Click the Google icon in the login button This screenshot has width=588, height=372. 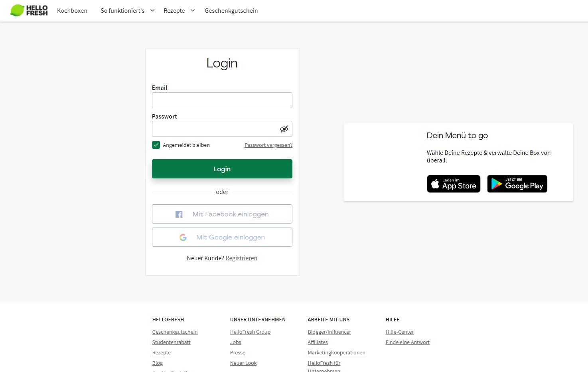183,237
